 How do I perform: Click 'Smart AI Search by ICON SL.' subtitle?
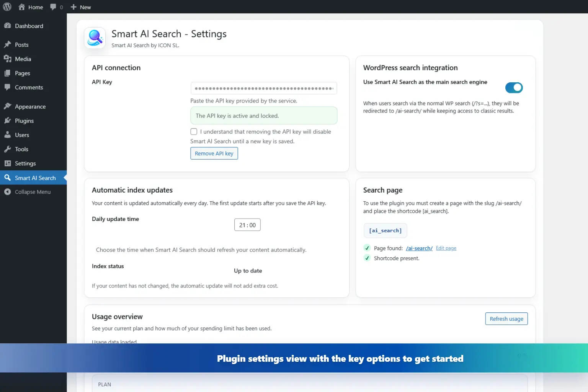pyautogui.click(x=145, y=45)
